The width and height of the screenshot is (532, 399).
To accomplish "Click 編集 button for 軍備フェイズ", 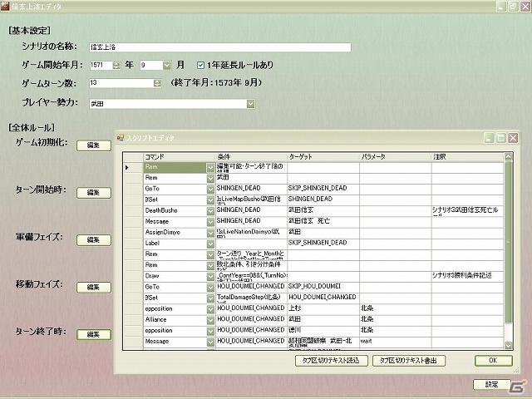I will point(94,240).
